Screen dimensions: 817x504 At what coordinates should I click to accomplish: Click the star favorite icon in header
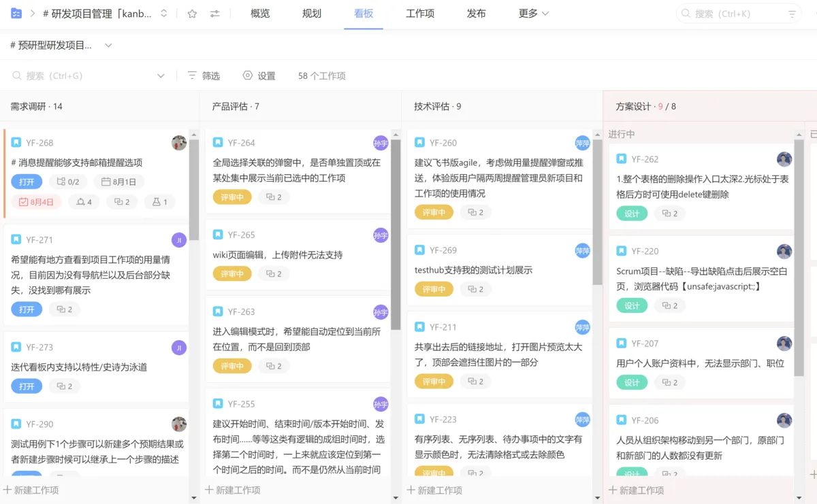(192, 14)
